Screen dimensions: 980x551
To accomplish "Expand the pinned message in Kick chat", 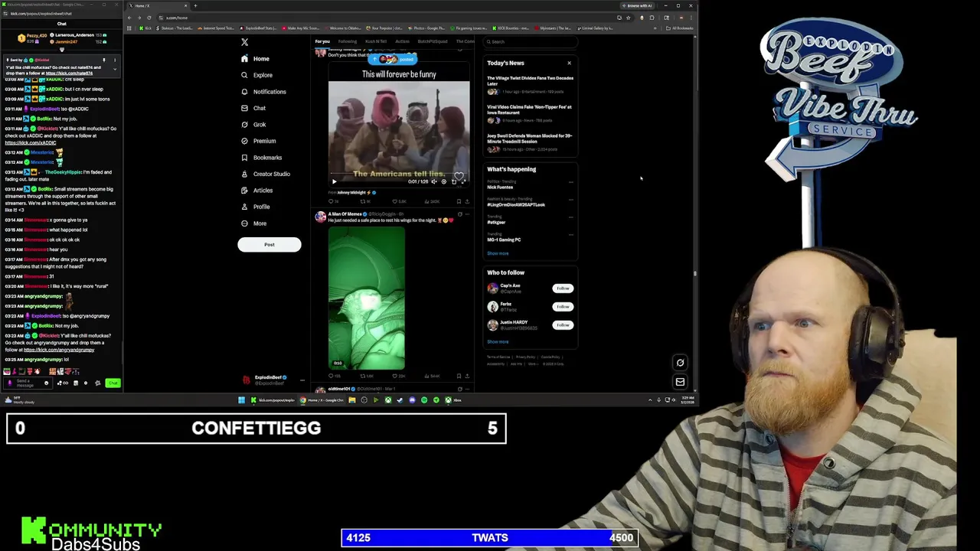I will click(115, 69).
